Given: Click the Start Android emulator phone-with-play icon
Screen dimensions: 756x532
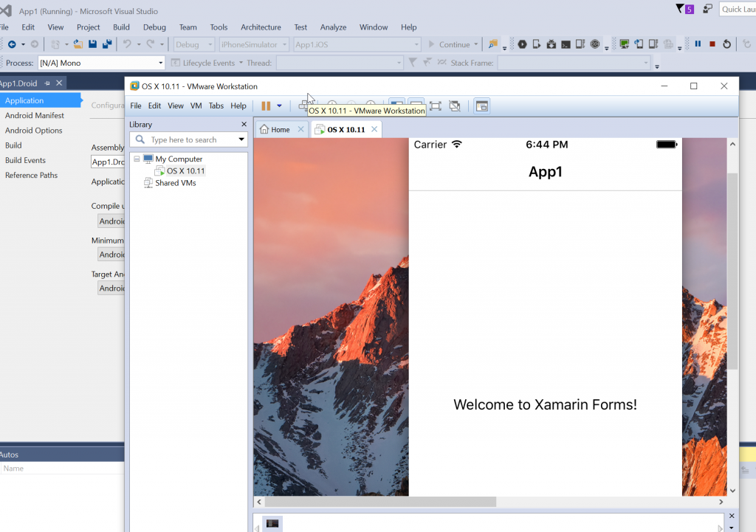Looking at the screenshot, I should [x=537, y=44].
